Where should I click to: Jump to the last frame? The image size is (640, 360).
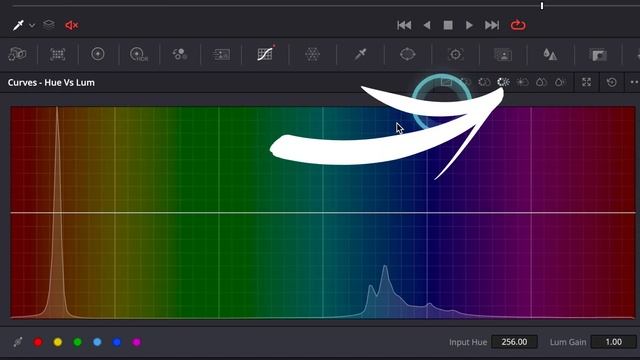click(492, 25)
